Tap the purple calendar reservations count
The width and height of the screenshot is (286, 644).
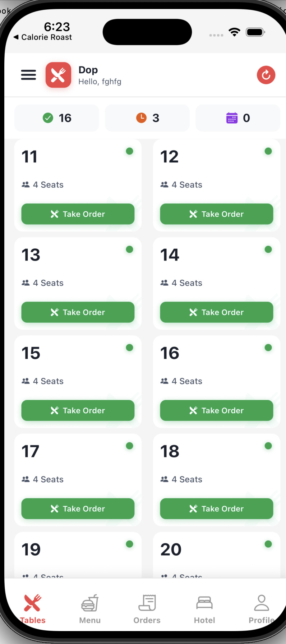[x=238, y=118]
